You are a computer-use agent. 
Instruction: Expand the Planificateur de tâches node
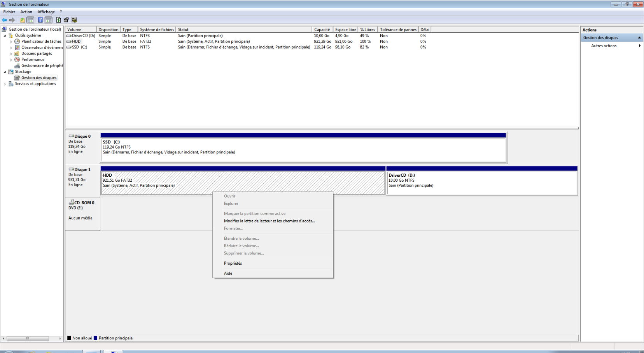pos(11,42)
